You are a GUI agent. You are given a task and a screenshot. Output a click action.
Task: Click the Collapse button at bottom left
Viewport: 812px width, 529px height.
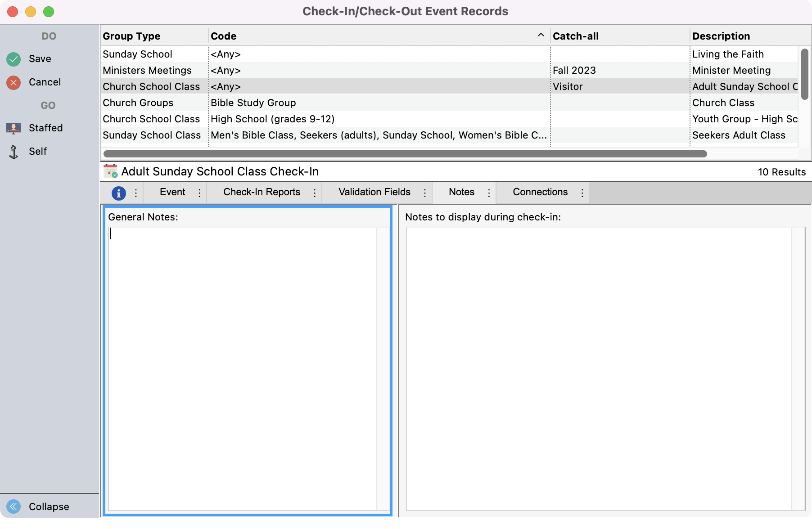click(x=48, y=507)
